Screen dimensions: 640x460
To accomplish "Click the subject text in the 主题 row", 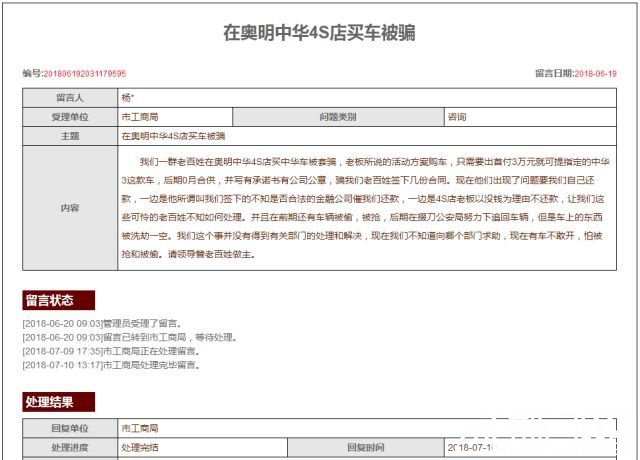I will click(174, 136).
